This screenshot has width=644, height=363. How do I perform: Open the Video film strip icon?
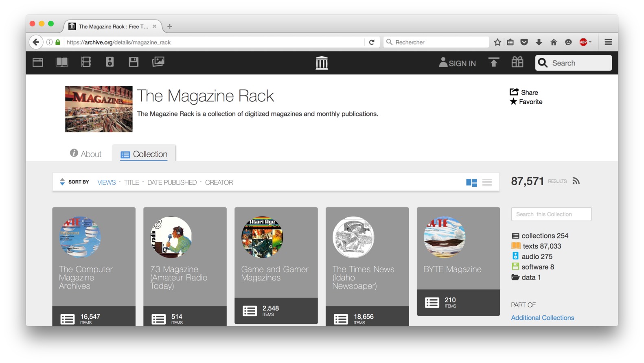pyautogui.click(x=86, y=62)
